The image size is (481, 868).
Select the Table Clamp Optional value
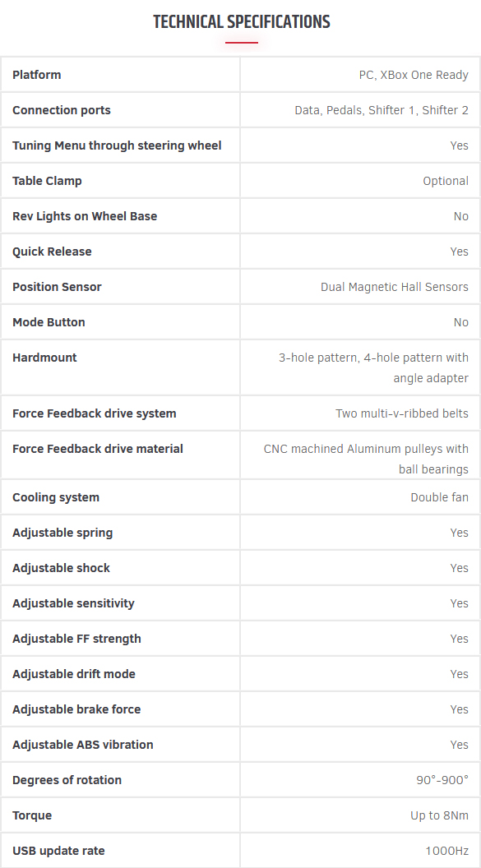pos(446,181)
